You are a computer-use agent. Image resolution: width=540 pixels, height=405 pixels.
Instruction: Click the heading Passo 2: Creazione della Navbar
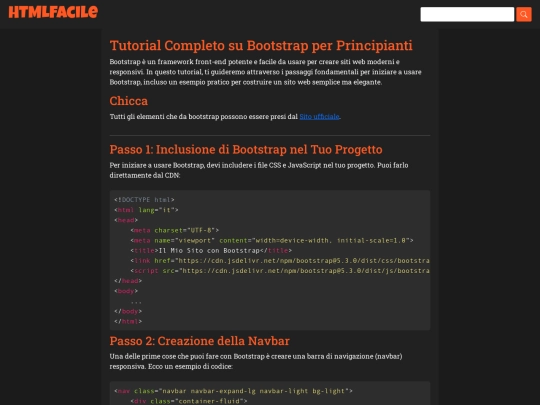click(x=199, y=341)
